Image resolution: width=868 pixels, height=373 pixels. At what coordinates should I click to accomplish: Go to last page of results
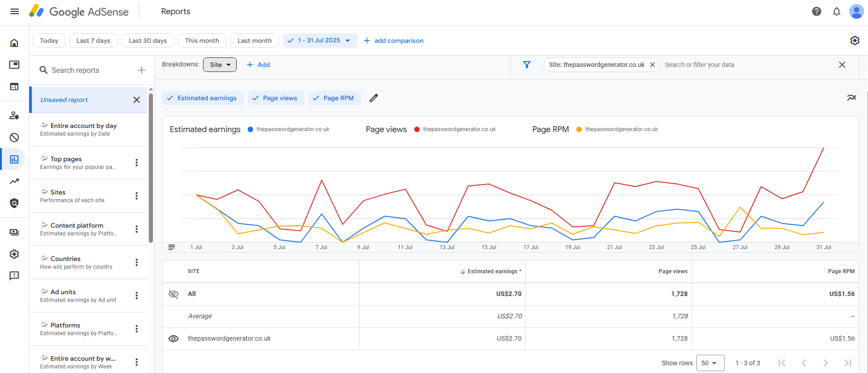(x=848, y=363)
